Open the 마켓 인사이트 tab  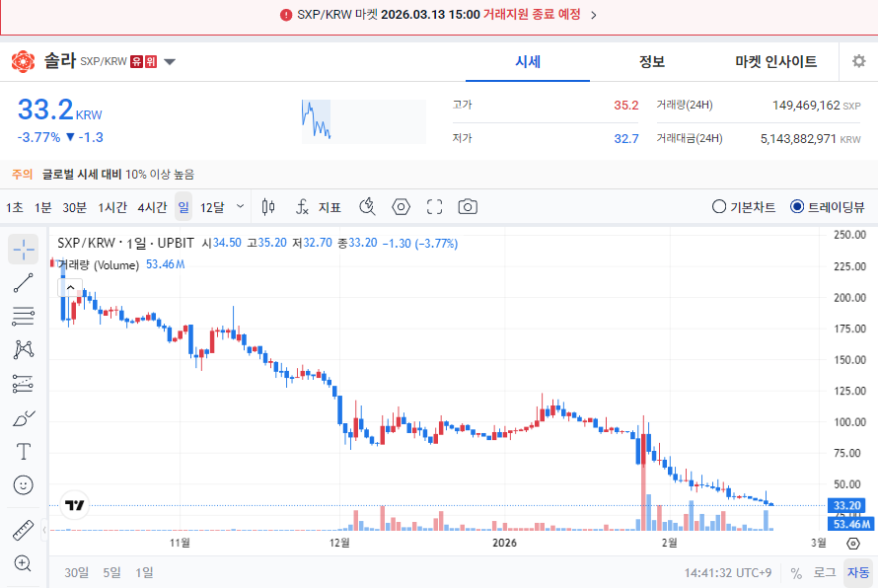pyautogui.click(x=775, y=60)
